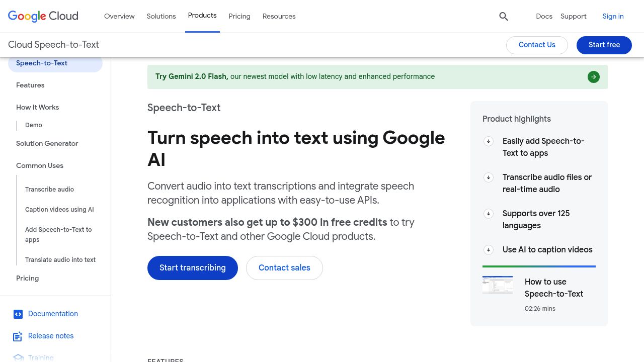
Task: Select Caption videos using AI in sidebar
Action: pyautogui.click(x=59, y=210)
